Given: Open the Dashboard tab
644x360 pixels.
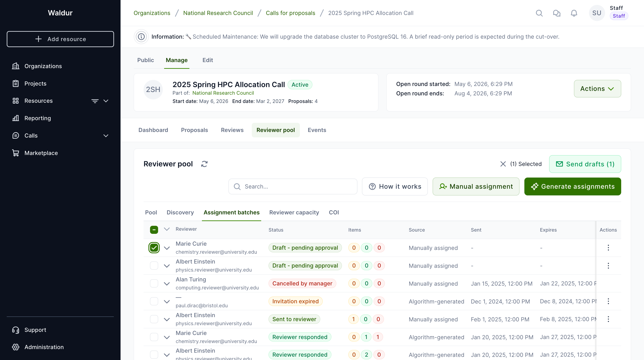Looking at the screenshot, I should point(153,130).
